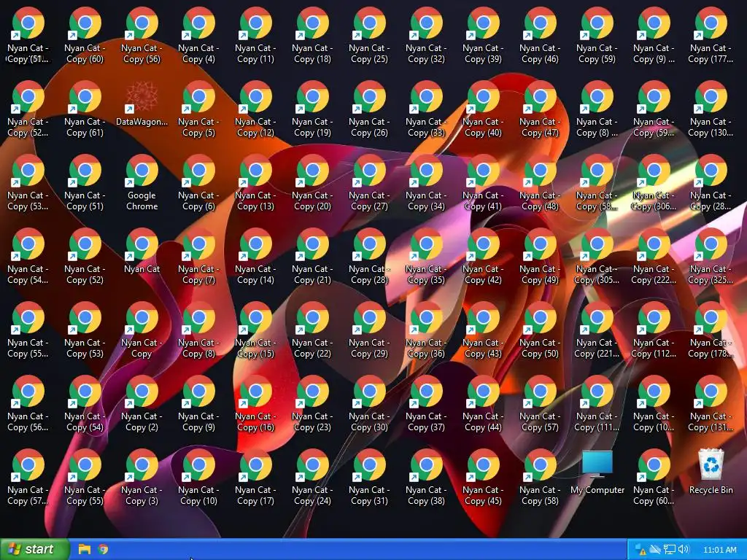
Task: Select Nyan Cat - Copy (222... shortcut
Action: 654,257
